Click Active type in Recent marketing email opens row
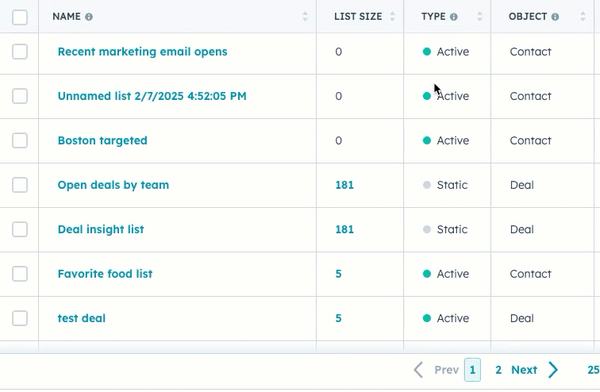The width and height of the screenshot is (600, 392). click(446, 52)
